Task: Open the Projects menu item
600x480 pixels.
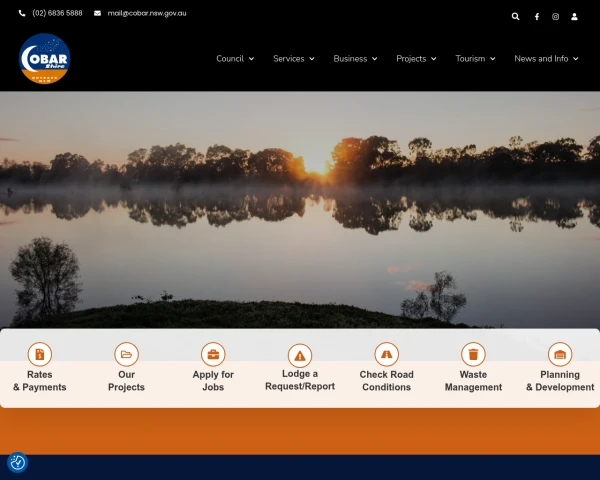Action: pos(416,59)
